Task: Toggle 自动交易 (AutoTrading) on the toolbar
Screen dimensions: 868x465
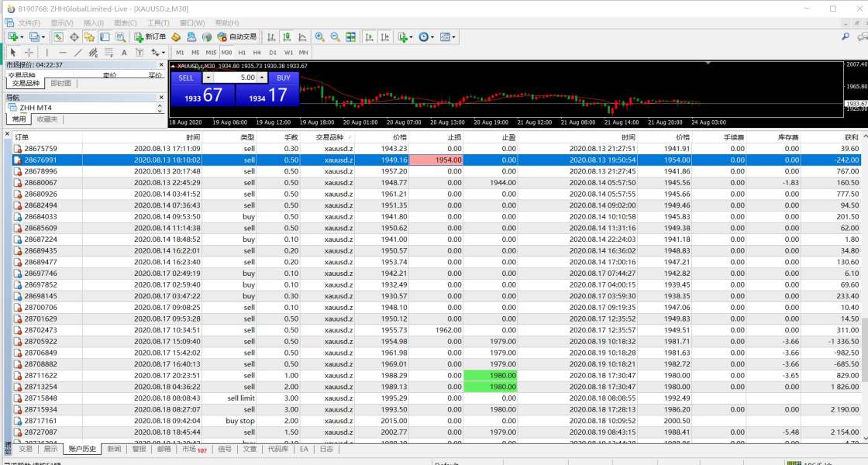Action: (x=237, y=36)
